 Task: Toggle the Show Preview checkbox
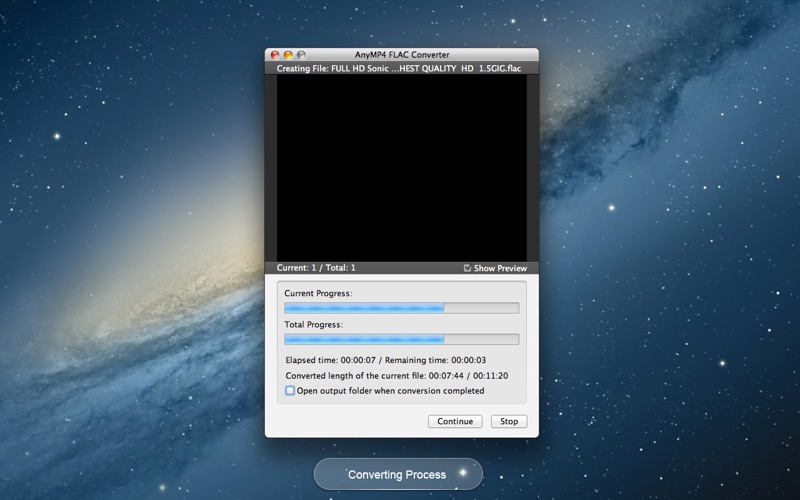[x=467, y=268]
